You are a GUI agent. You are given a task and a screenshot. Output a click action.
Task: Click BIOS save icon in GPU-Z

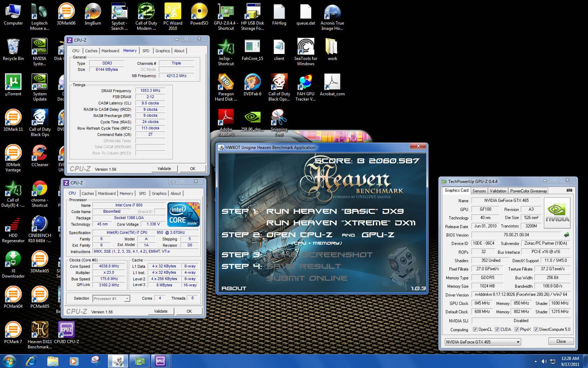pos(567,235)
